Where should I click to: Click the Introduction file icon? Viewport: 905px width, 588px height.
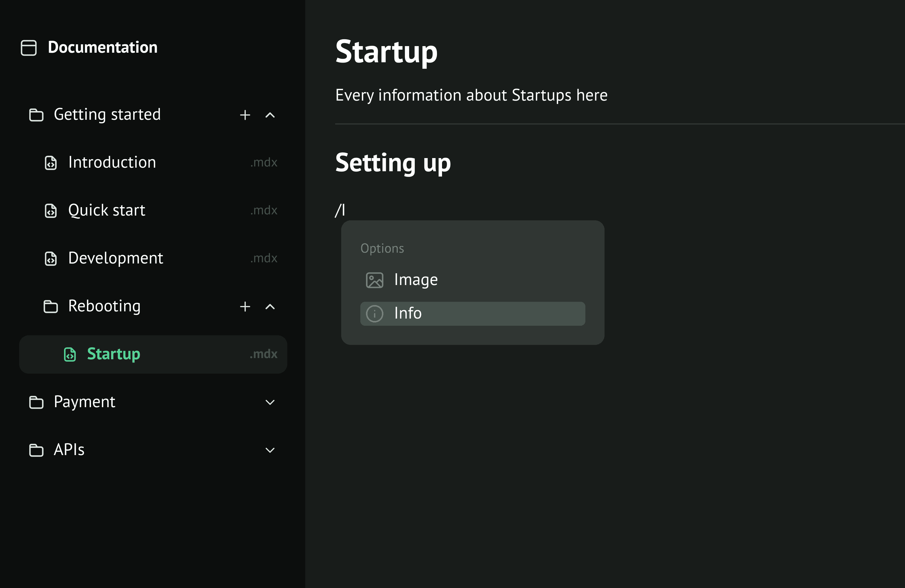[x=51, y=163]
